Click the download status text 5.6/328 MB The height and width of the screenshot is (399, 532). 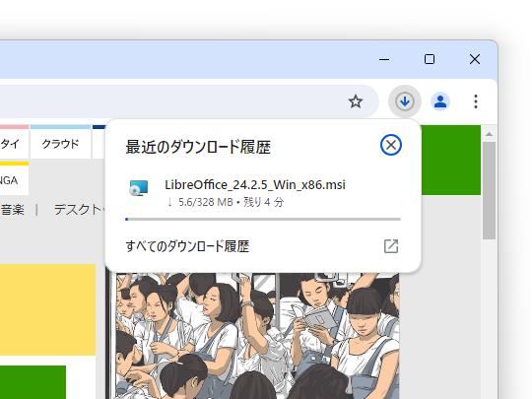pos(206,202)
